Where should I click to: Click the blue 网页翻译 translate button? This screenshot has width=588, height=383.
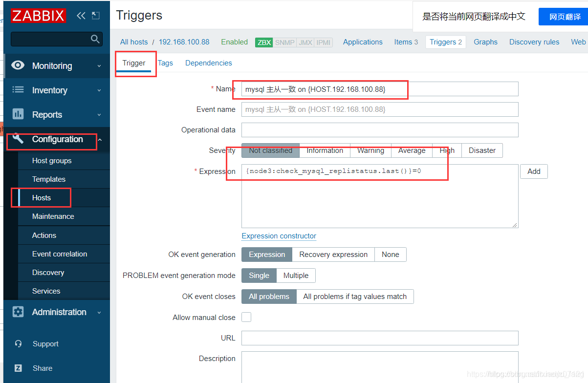tap(565, 17)
